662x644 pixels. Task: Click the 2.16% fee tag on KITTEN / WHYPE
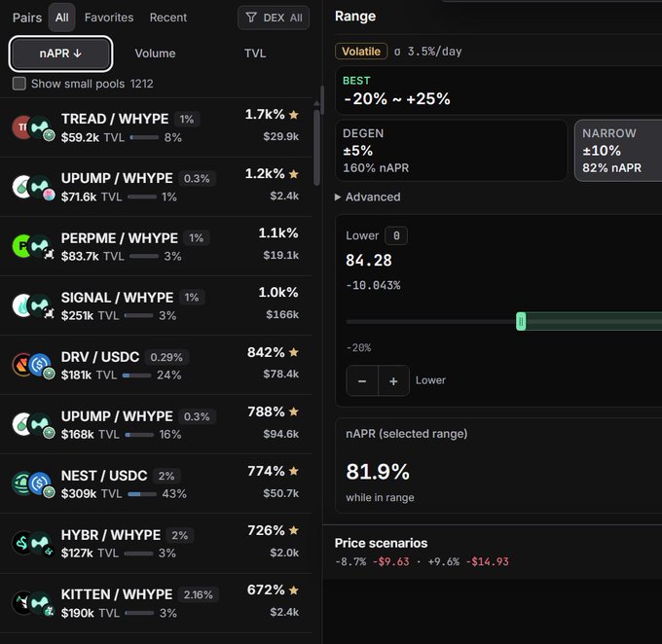pyautogui.click(x=198, y=595)
